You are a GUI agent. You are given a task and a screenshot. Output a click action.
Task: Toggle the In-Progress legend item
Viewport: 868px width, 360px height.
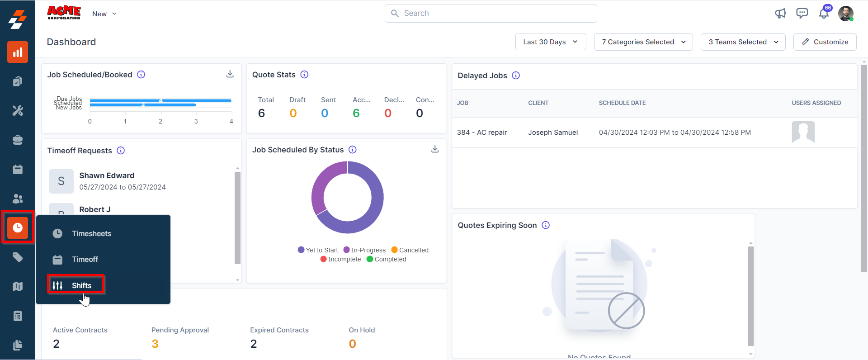(x=364, y=250)
